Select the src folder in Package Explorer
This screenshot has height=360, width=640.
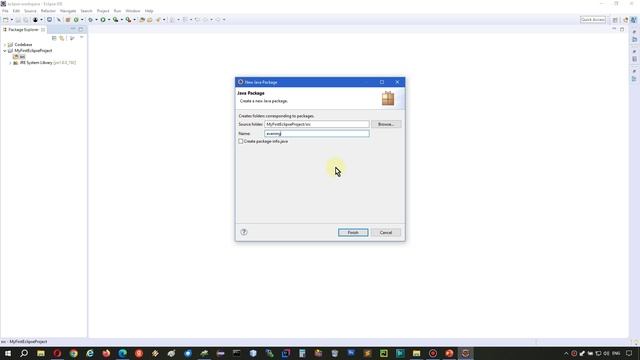[19, 57]
